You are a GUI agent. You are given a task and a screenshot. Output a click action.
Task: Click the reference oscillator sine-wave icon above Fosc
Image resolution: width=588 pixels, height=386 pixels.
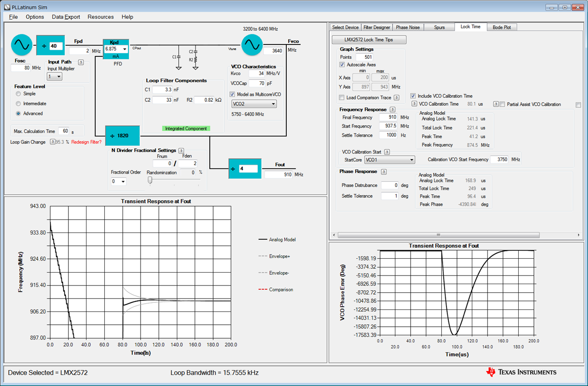tap(22, 44)
